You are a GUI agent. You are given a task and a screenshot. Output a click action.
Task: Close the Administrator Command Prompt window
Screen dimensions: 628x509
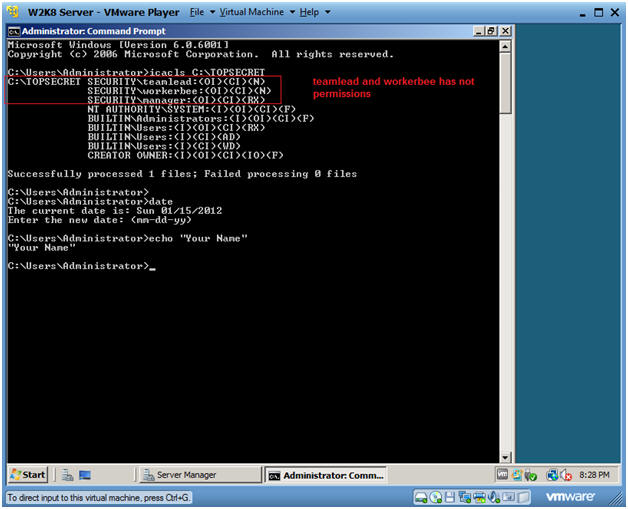click(x=505, y=31)
